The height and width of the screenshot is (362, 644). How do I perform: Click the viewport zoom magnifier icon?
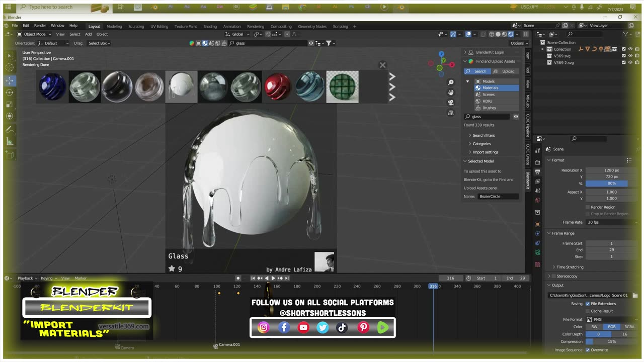[x=451, y=82]
